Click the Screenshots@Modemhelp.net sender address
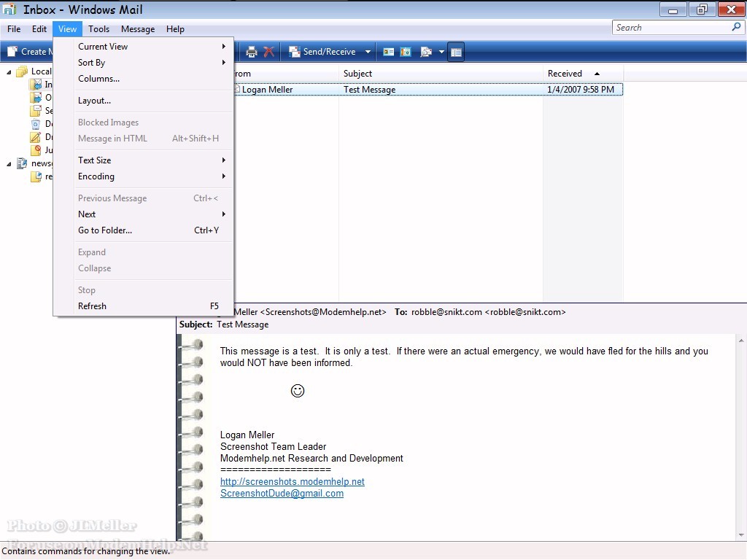Viewport: 747px width, 560px height. [x=323, y=312]
